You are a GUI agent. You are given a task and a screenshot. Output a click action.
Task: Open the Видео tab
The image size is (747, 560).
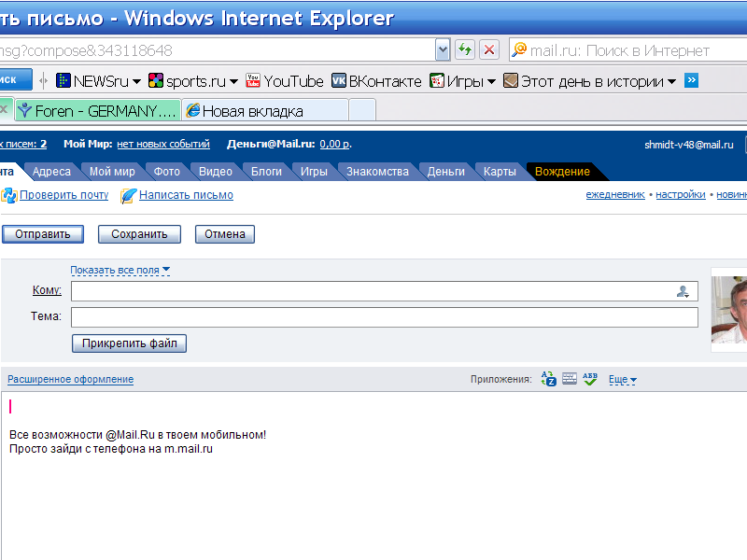[216, 172]
